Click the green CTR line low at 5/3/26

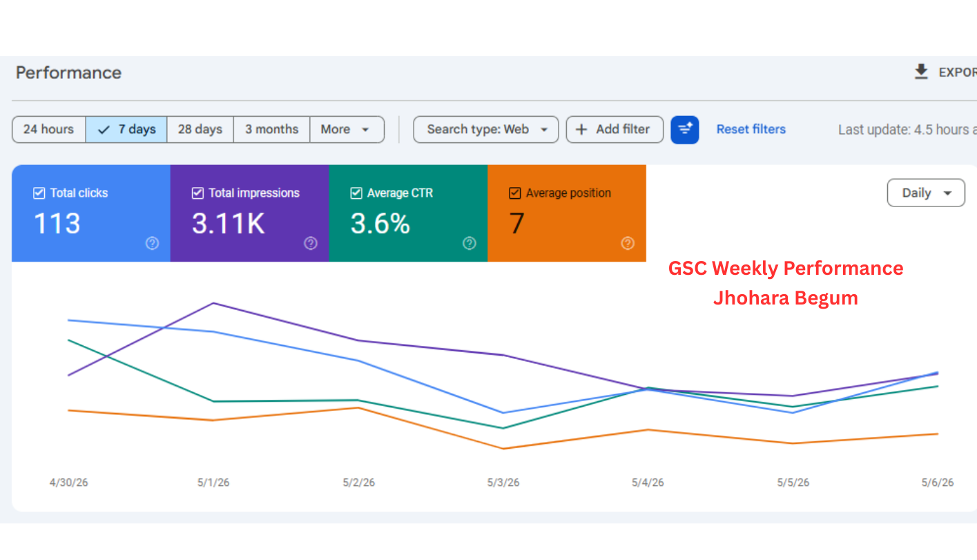[503, 428]
